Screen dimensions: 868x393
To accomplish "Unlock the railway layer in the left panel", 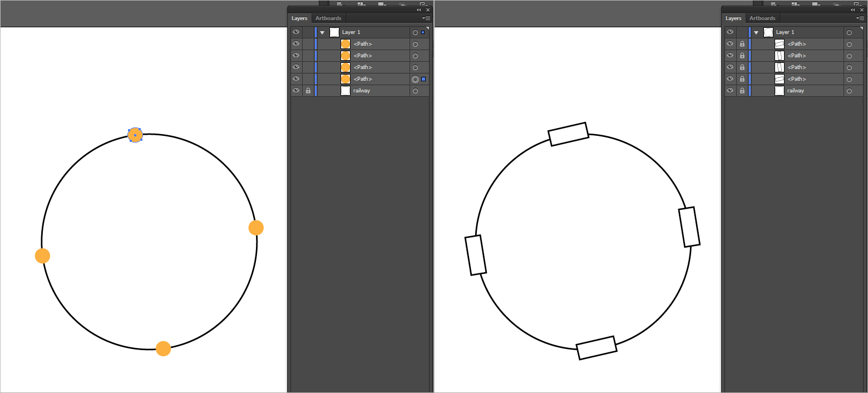I will point(308,90).
